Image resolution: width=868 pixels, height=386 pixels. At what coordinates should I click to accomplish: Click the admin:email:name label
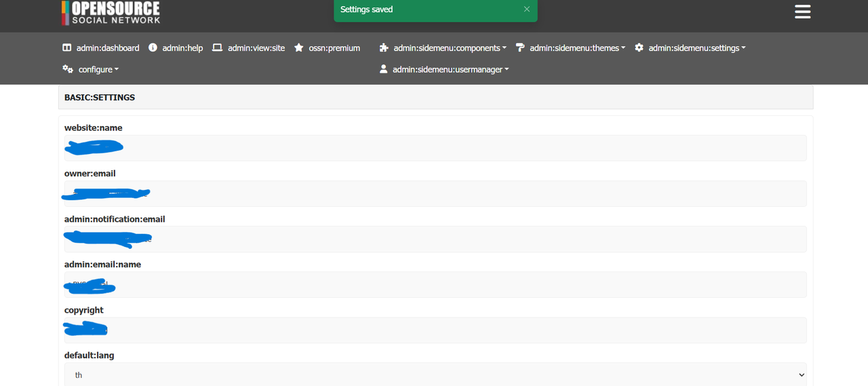(x=102, y=265)
